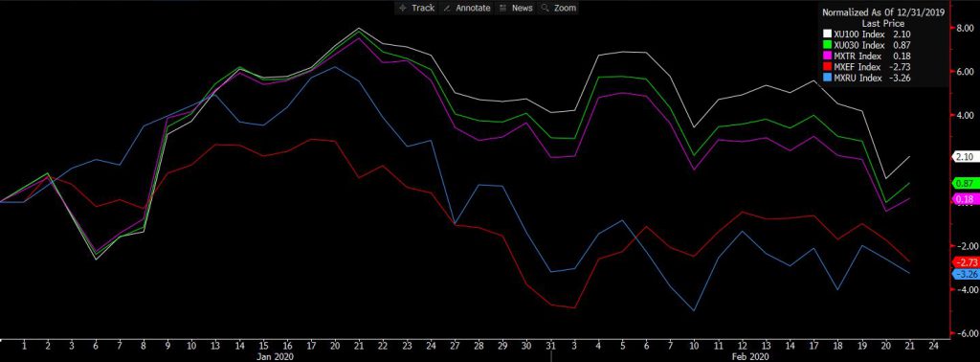
Task: Click the Track crosshair icon
Action: 403,8
